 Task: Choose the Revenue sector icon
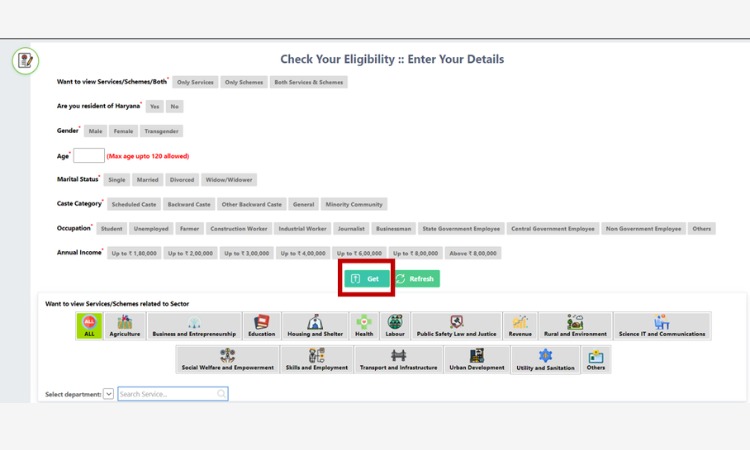pyautogui.click(x=520, y=326)
